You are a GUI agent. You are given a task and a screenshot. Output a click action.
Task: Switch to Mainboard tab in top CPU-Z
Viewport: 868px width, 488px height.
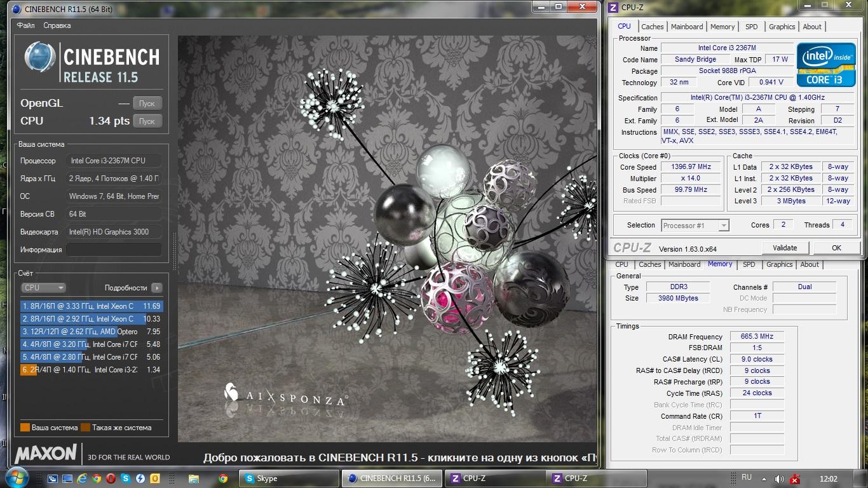click(x=687, y=27)
